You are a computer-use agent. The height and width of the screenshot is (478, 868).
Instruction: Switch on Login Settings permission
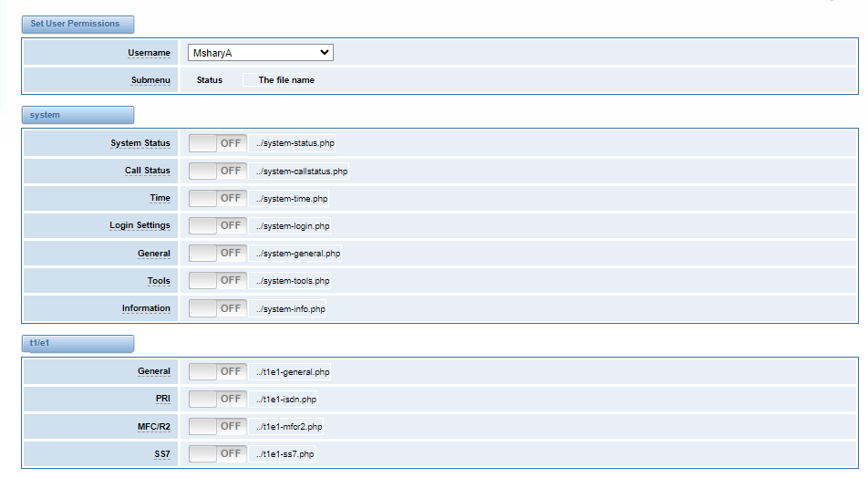pyautogui.click(x=218, y=225)
